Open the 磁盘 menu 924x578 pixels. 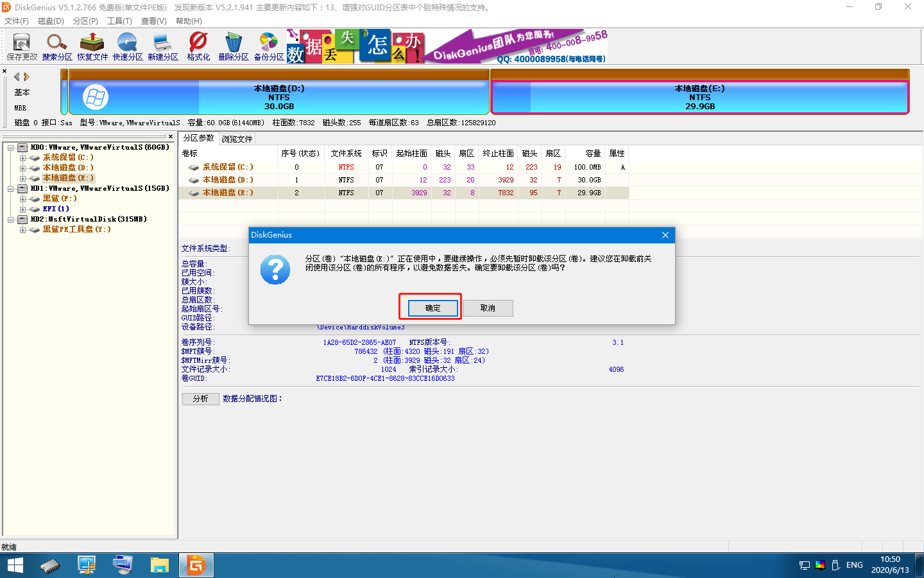(x=50, y=21)
